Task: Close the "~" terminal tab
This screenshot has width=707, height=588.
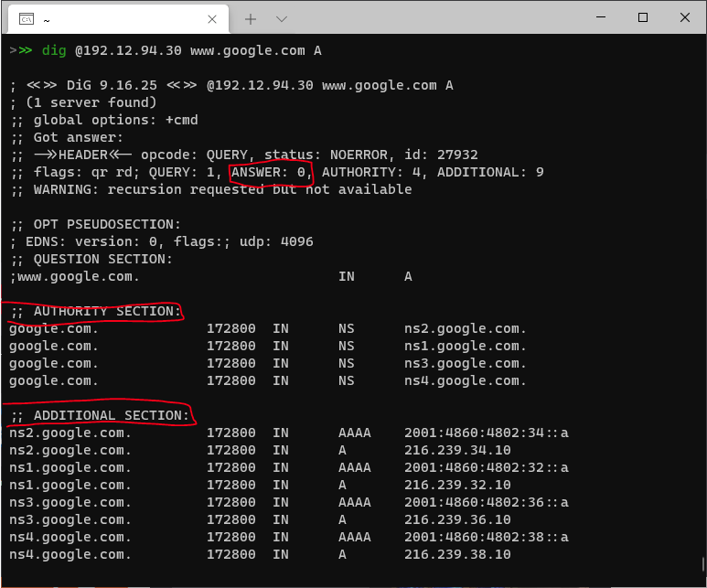Action: [x=212, y=19]
